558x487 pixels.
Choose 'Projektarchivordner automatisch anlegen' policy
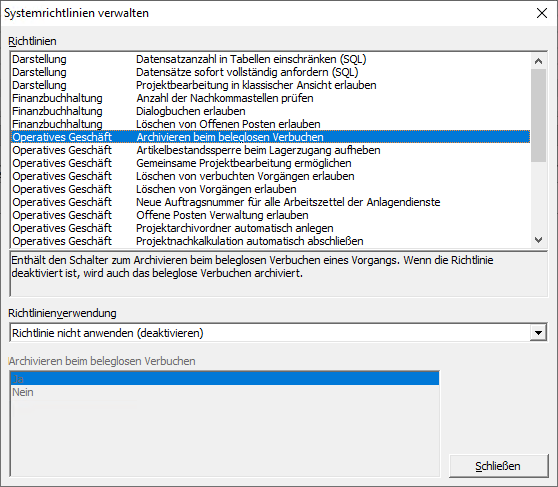click(x=270, y=228)
